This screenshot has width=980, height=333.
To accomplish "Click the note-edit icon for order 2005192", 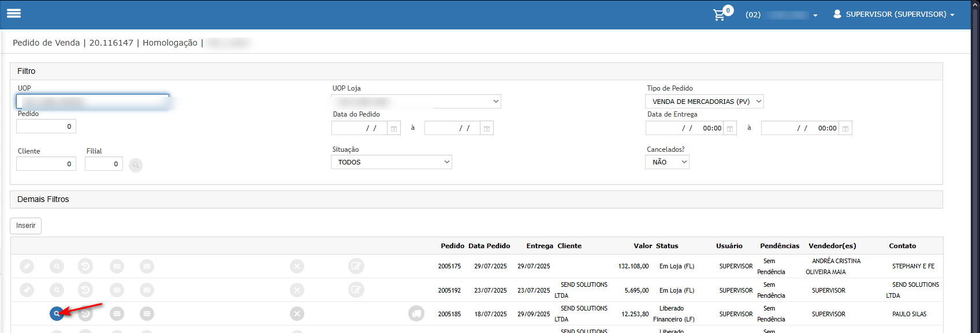I will point(356,290).
